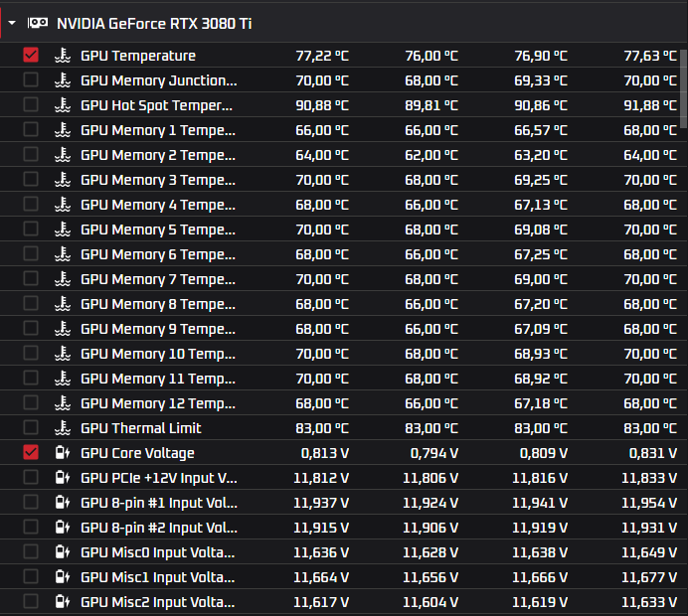Enable the GPU Memory Junction checkbox
The width and height of the screenshot is (688, 616).
pyautogui.click(x=31, y=79)
